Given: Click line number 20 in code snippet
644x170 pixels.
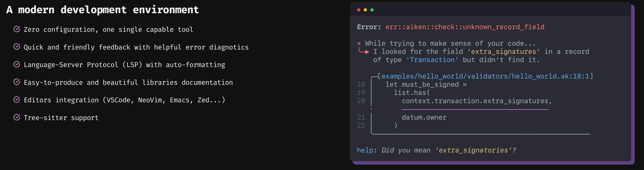Looking at the screenshot, I should click(x=361, y=101).
